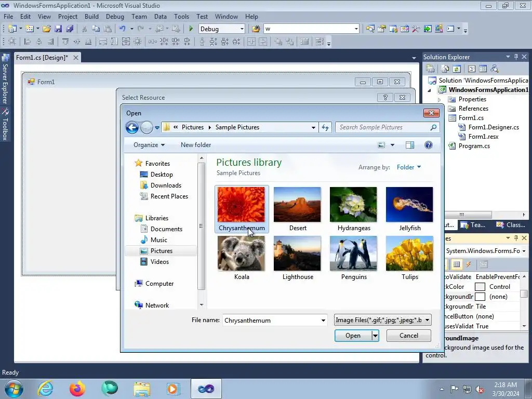Viewport: 532px width, 399px height.
Task: Open Internet Explorer from taskbar
Action: click(x=46, y=389)
